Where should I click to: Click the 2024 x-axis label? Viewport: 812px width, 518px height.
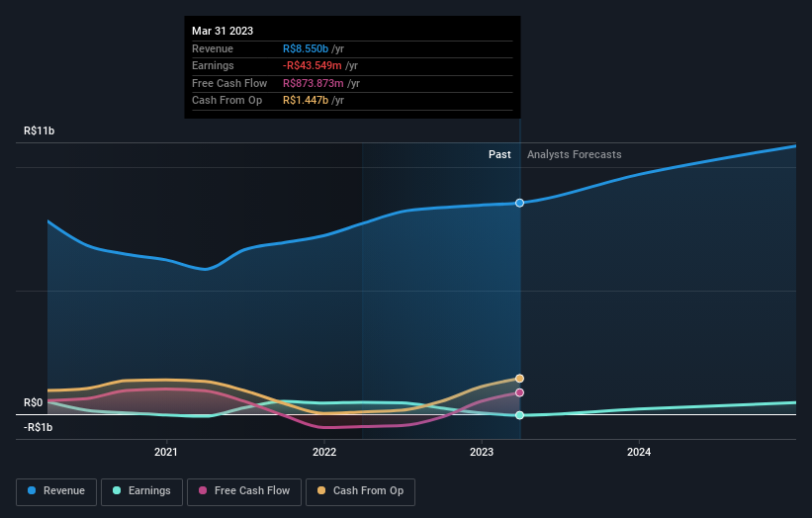(x=639, y=452)
